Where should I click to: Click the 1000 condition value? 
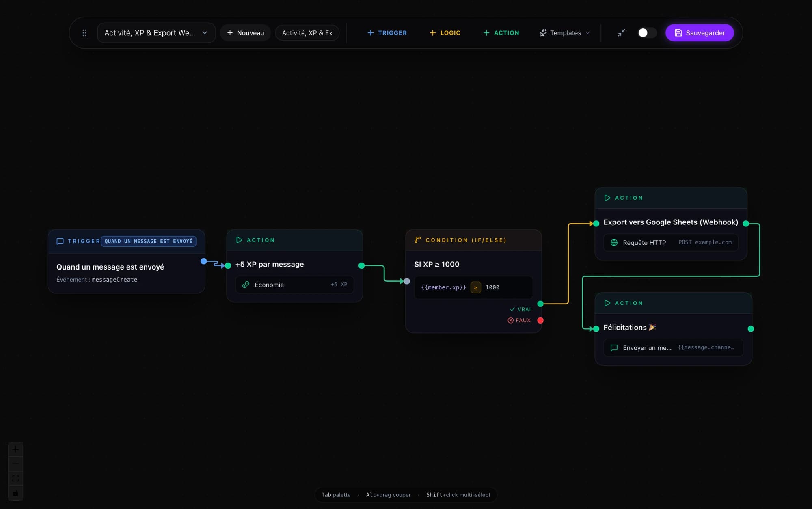pos(492,287)
